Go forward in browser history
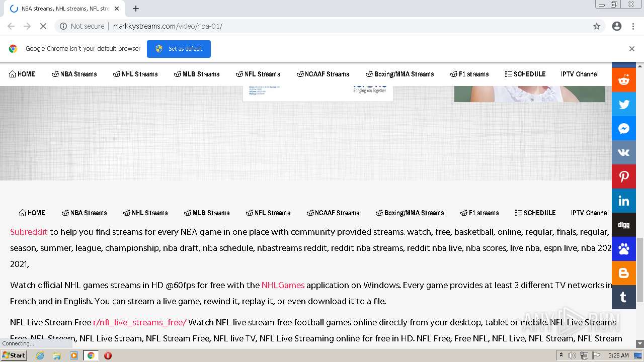Viewport: 644px width, 362px height. click(x=27, y=26)
